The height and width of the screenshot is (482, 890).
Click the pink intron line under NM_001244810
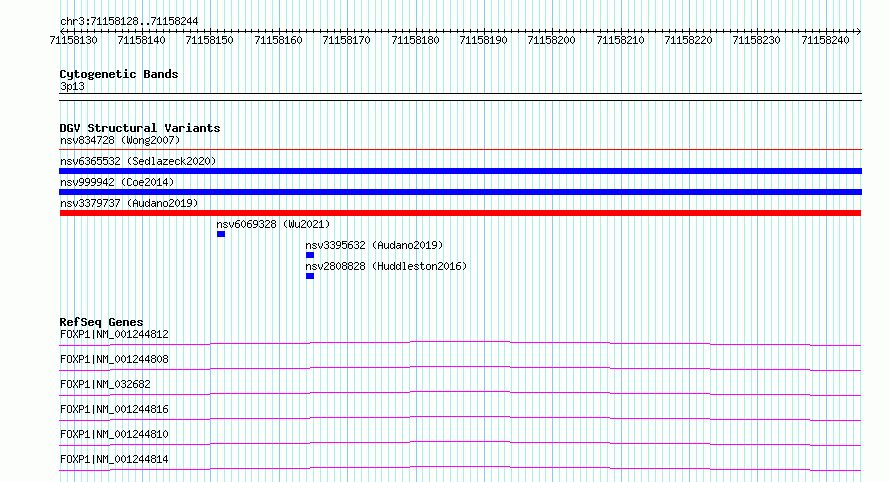click(x=460, y=443)
